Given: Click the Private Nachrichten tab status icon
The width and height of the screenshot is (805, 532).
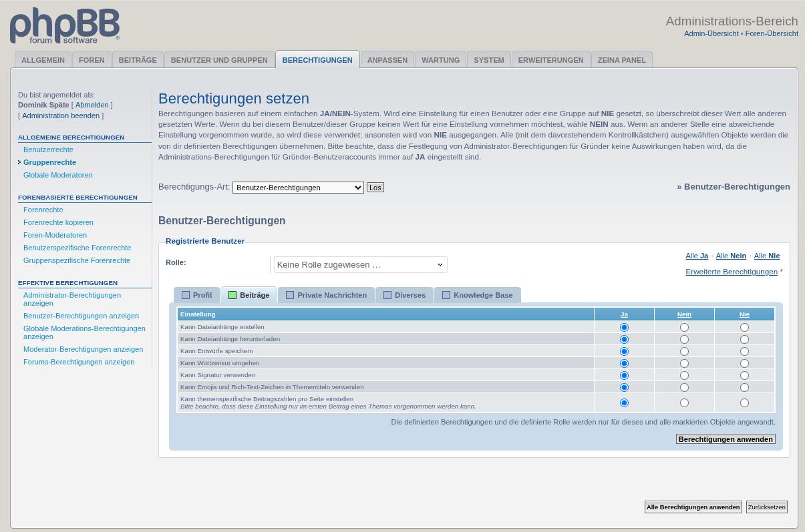Looking at the screenshot, I should coord(290,295).
